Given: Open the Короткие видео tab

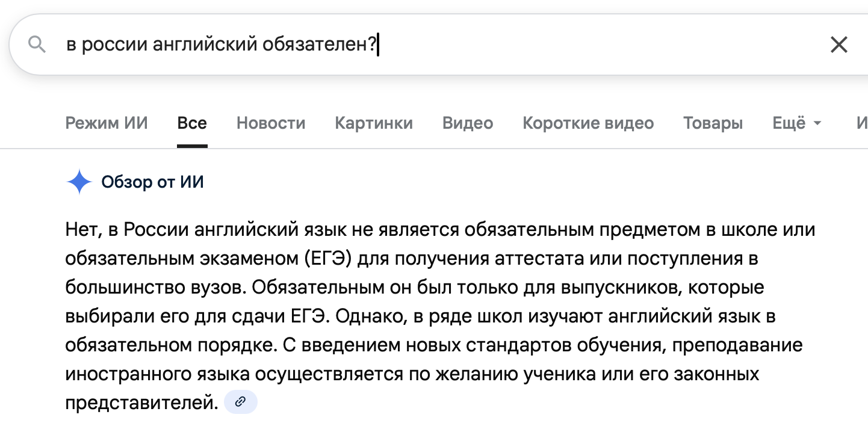Looking at the screenshot, I should click(x=588, y=123).
